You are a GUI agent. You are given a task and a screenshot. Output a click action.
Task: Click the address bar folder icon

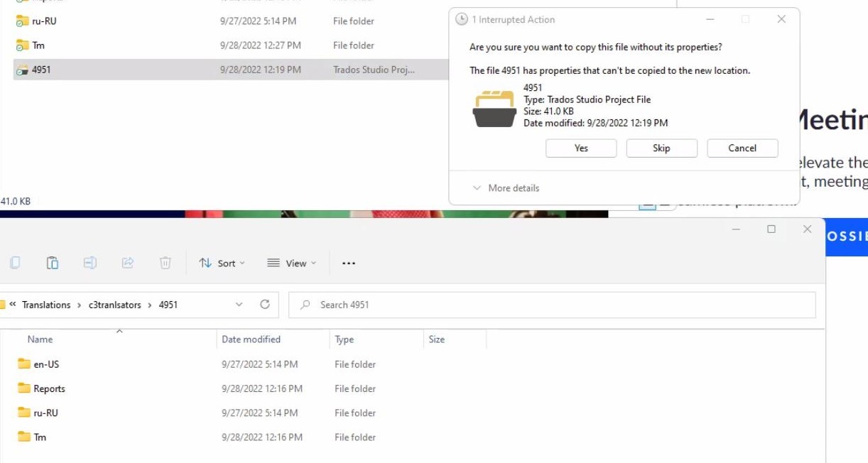pyautogui.click(x=2, y=305)
